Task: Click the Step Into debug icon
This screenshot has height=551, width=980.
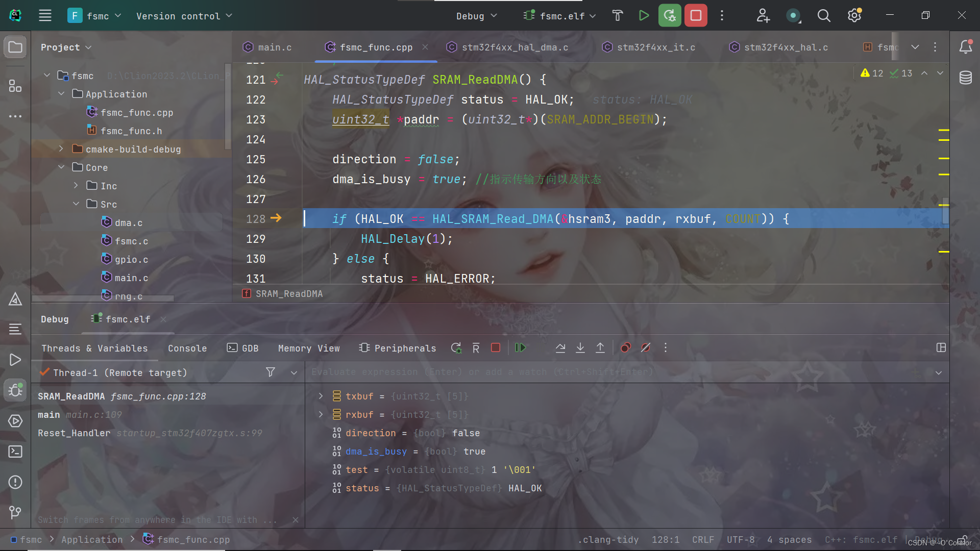Action: coord(580,348)
